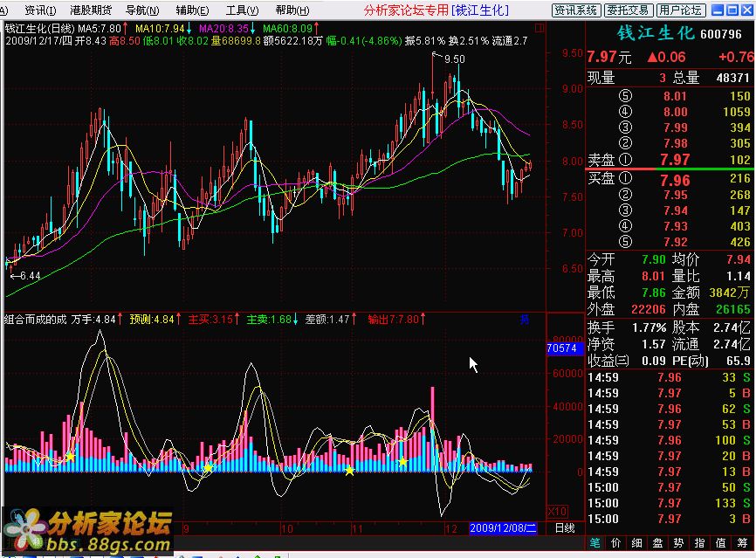Image resolution: width=756 pixels, height=558 pixels.
Task: Click the 资讯系统 button
Action: (575, 10)
